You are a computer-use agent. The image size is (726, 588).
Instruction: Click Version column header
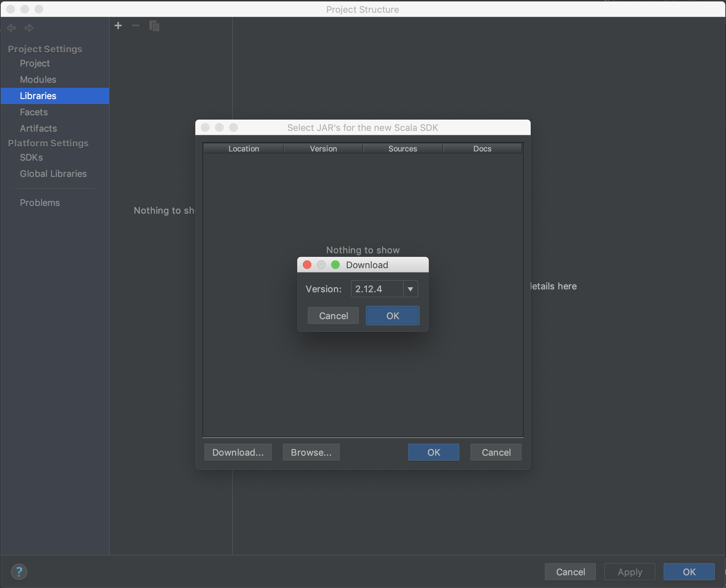(x=323, y=149)
